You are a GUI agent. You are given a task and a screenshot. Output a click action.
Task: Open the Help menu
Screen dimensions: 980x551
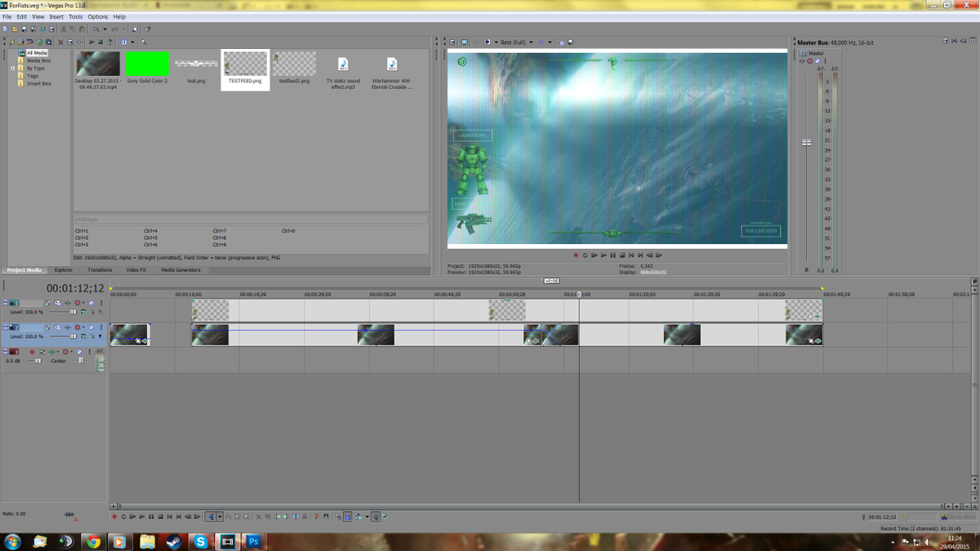click(119, 16)
